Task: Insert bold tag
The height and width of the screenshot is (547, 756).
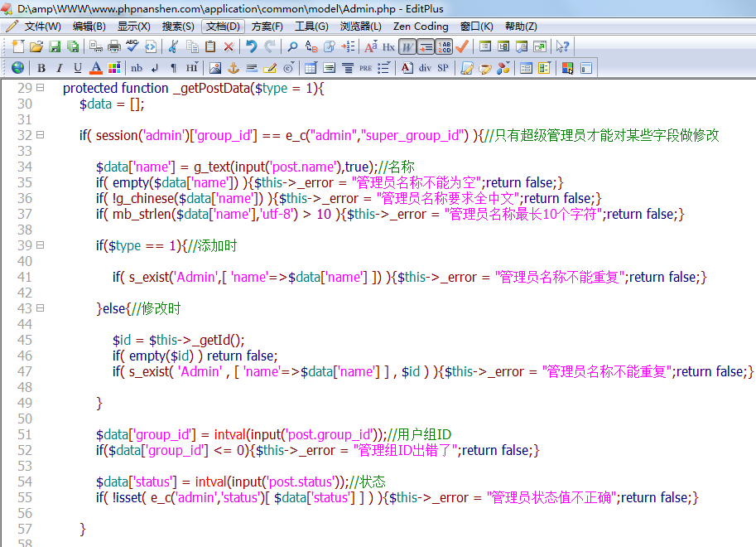Action: (41, 68)
